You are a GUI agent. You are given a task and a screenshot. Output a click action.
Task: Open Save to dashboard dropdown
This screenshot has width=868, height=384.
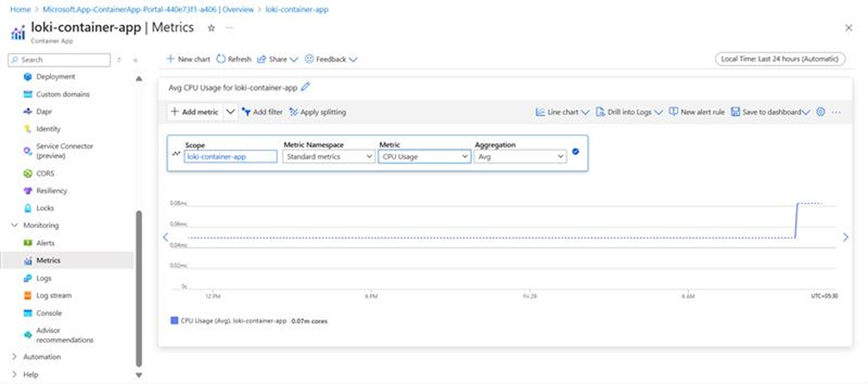770,112
